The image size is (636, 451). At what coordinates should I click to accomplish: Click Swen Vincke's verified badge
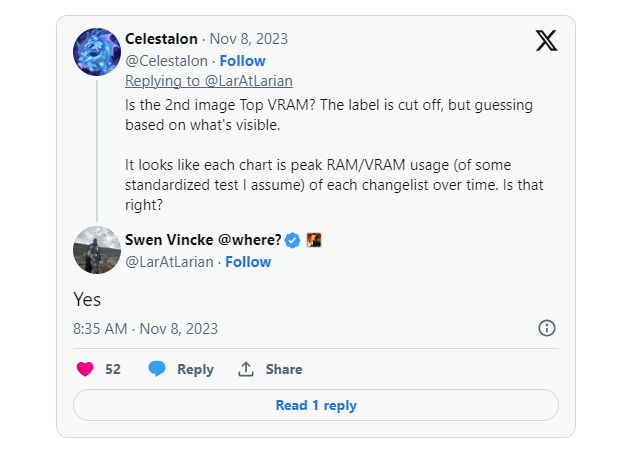point(293,240)
